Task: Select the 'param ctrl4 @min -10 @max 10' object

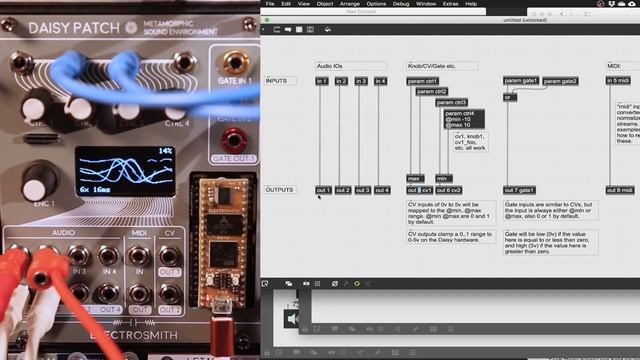Action: coord(464,119)
